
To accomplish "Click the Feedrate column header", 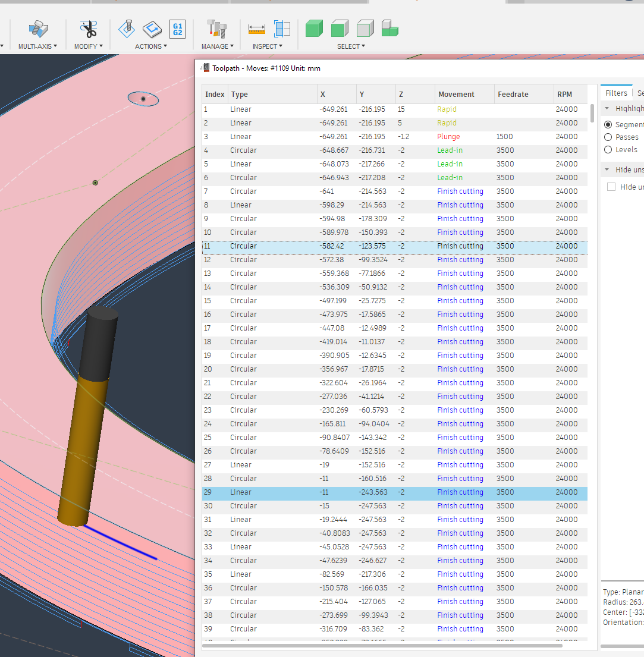I will point(514,94).
